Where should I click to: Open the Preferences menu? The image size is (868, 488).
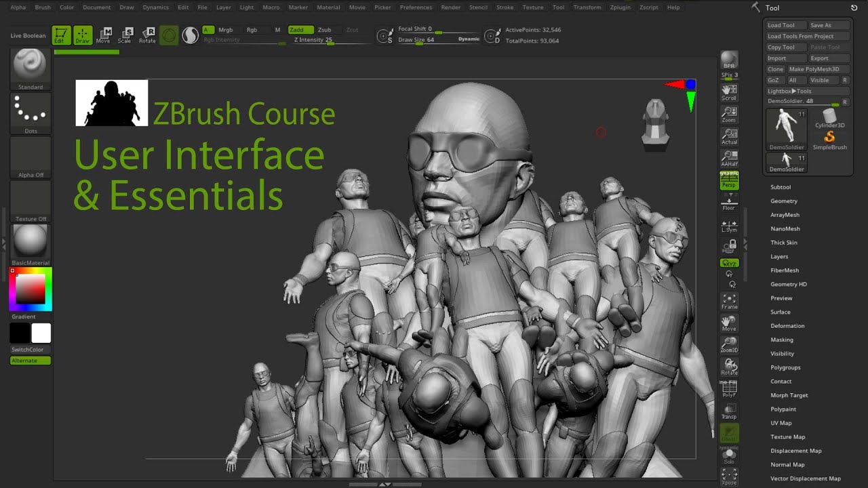click(416, 7)
